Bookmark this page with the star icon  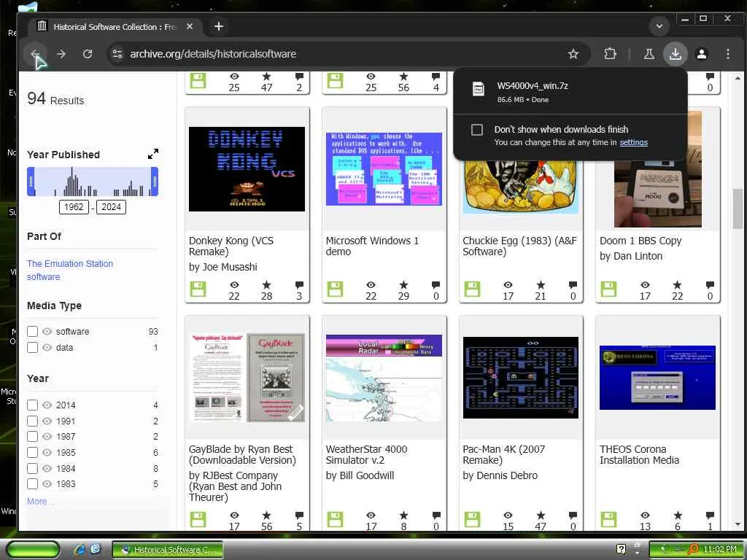click(573, 54)
